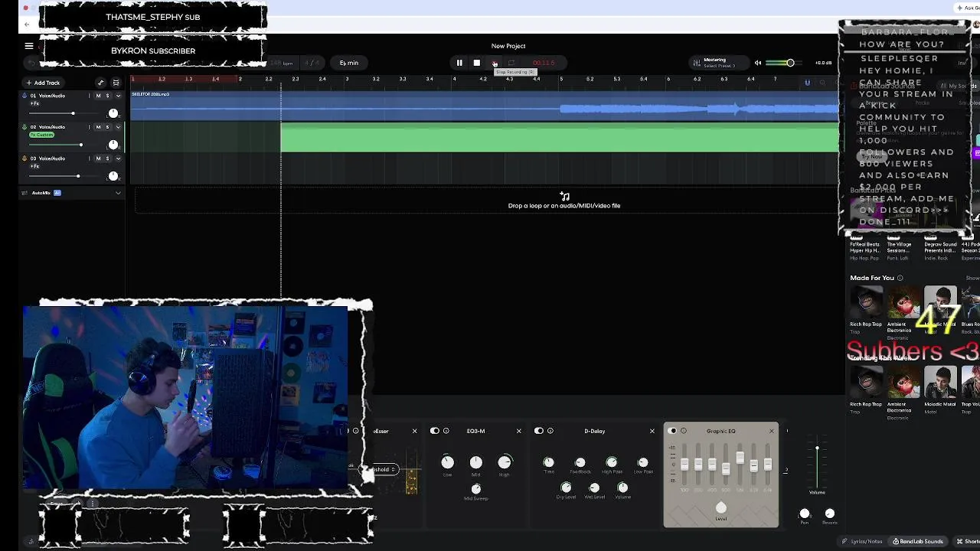Expand track 03 options chevron
The width and height of the screenshot is (980, 551).
pos(118,158)
